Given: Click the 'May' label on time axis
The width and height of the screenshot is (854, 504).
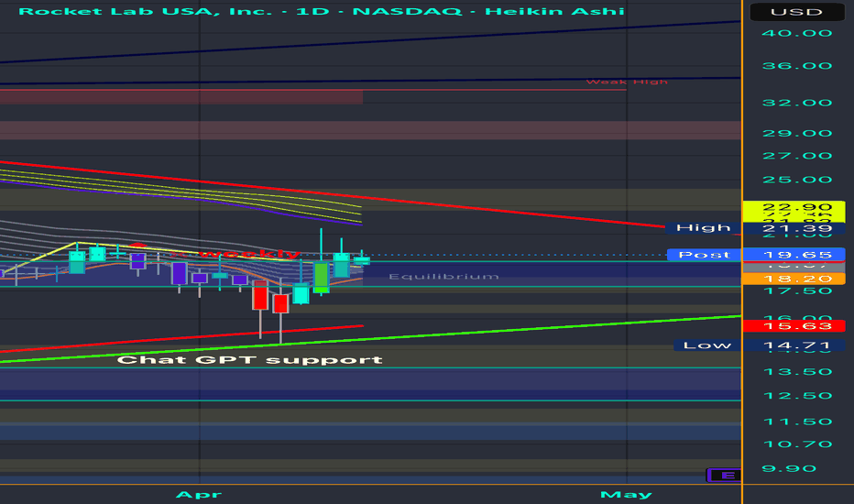Looking at the screenshot, I should pos(626,495).
